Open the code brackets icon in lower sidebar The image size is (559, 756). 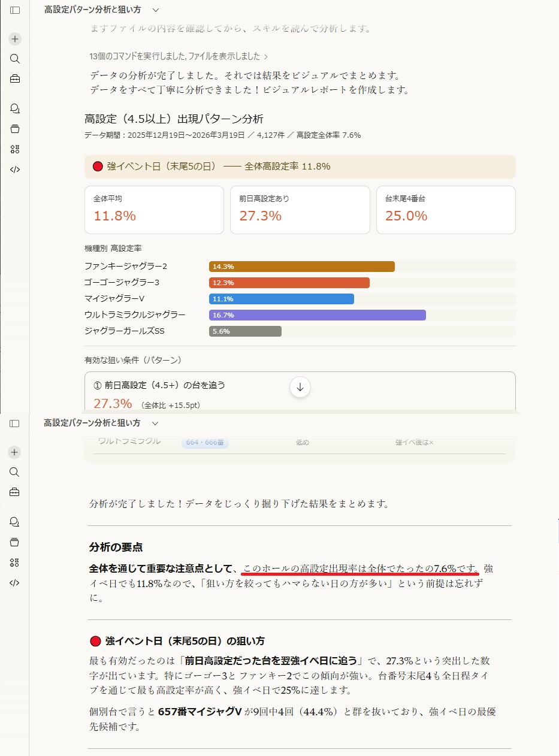click(x=15, y=582)
